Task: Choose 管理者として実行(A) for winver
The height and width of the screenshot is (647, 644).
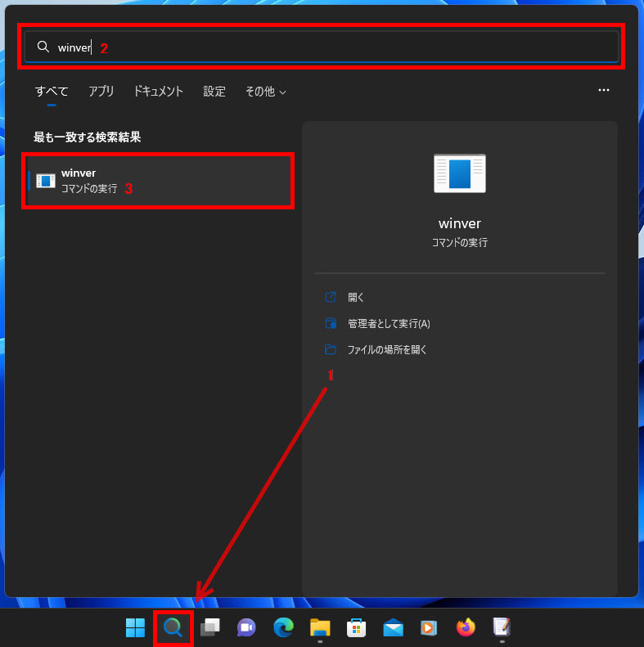Action: (x=388, y=324)
